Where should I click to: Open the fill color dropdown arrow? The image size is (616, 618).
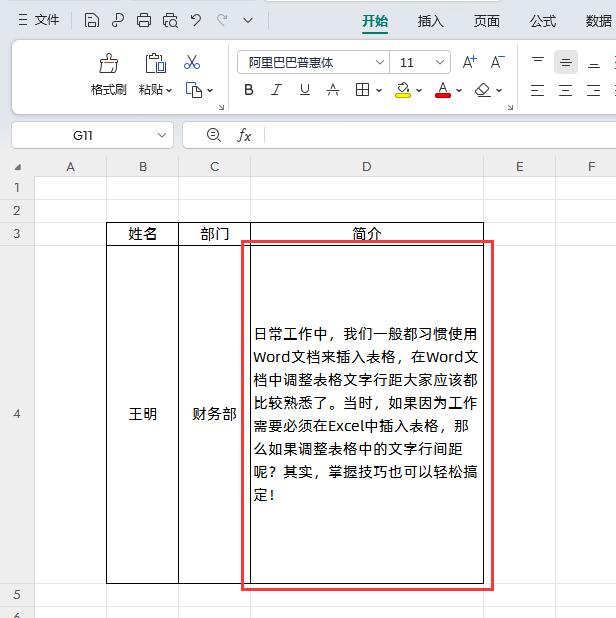point(419,91)
